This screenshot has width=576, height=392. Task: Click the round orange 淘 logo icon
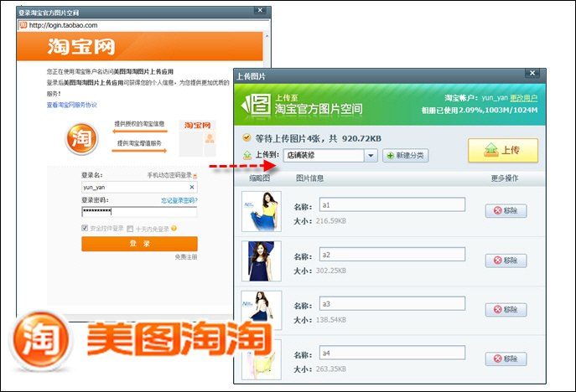tap(81, 139)
